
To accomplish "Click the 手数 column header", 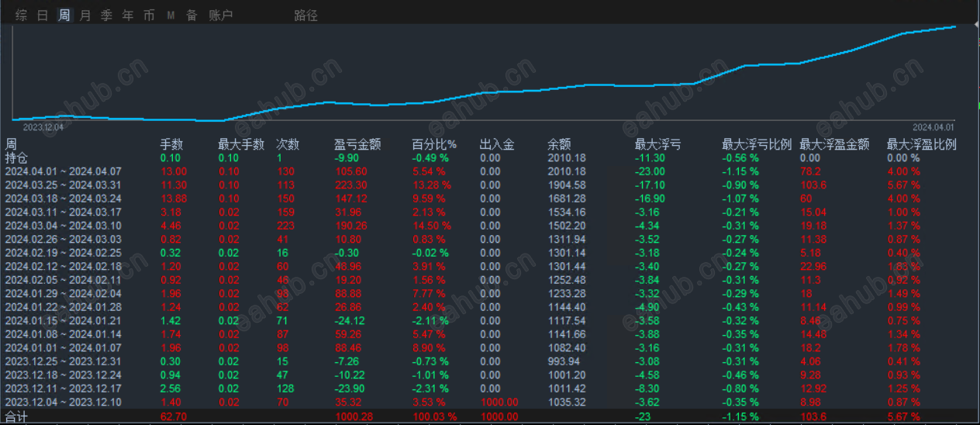I will 171,144.
